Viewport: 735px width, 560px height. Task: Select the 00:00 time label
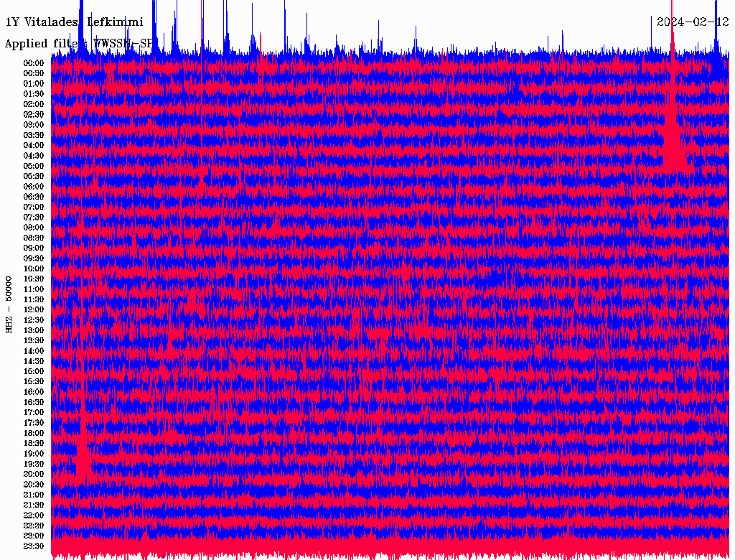[34, 63]
